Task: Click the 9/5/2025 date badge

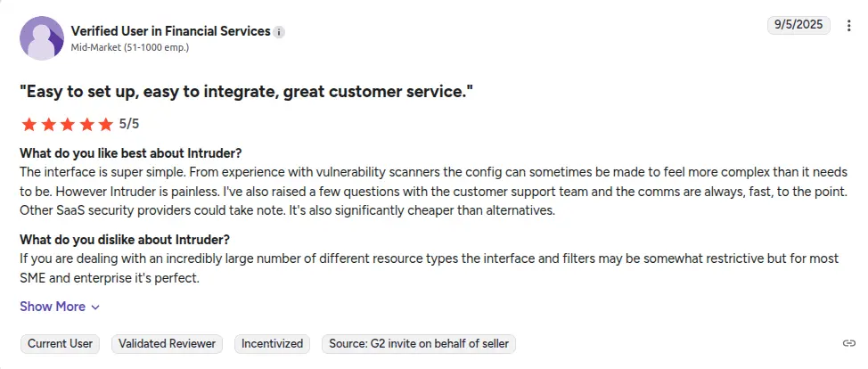Action: click(x=798, y=26)
